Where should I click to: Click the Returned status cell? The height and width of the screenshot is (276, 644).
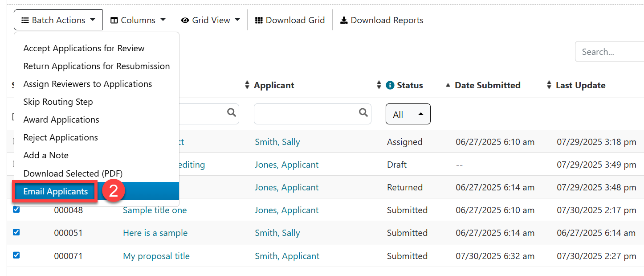tap(405, 187)
